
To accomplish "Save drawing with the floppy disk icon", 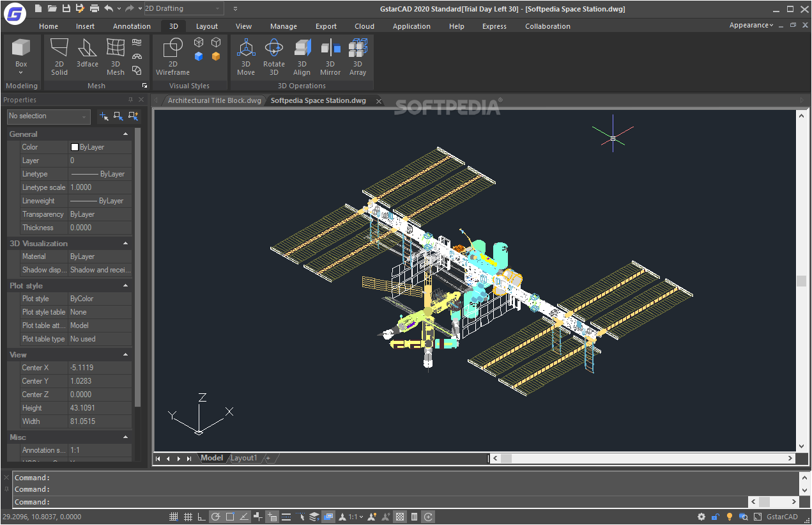I will click(66, 8).
